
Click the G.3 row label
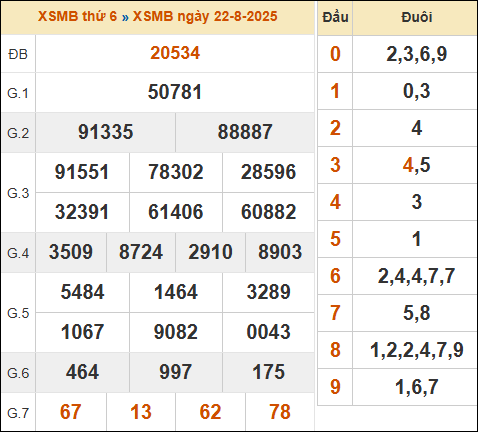(x=18, y=193)
